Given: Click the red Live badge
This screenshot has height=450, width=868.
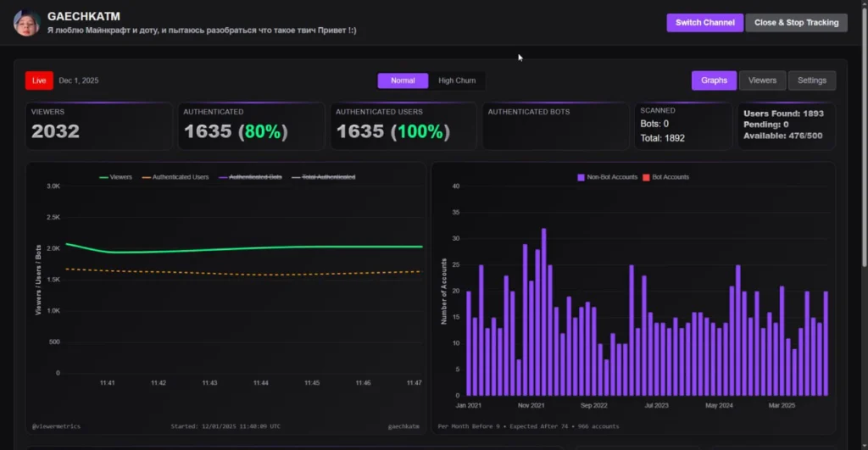Looking at the screenshot, I should click(39, 81).
